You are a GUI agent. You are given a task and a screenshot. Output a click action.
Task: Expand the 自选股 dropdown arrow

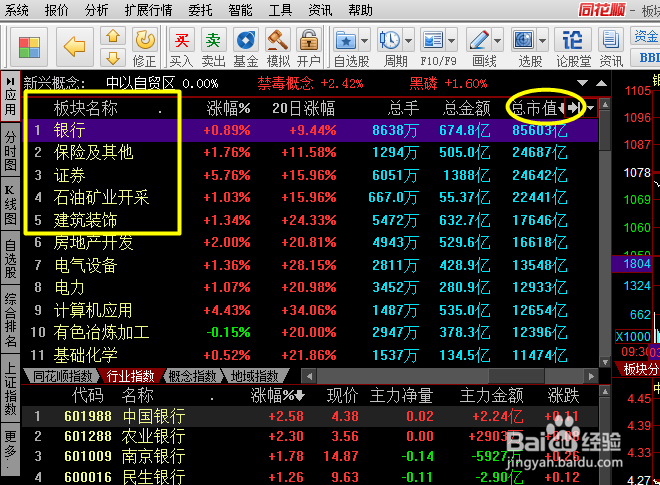[x=365, y=41]
